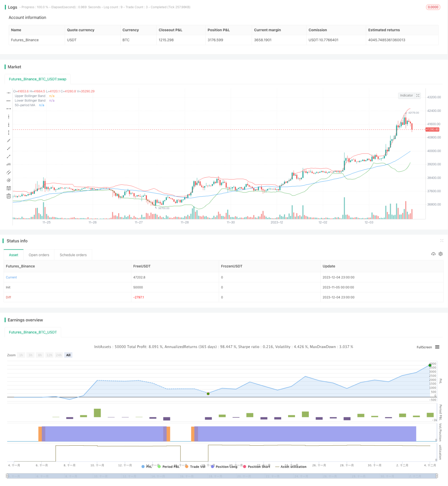Collapse the Status info panel
The height and width of the screenshot is (486, 448).
[x=442, y=241]
